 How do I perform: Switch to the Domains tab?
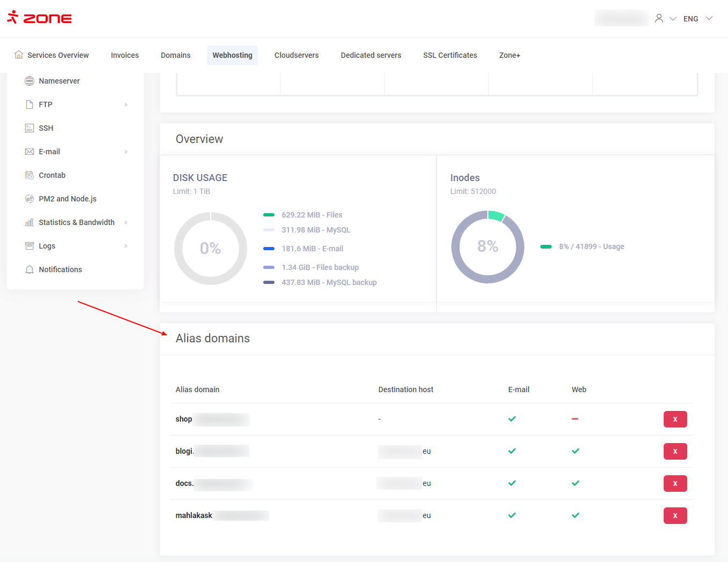pyautogui.click(x=175, y=55)
